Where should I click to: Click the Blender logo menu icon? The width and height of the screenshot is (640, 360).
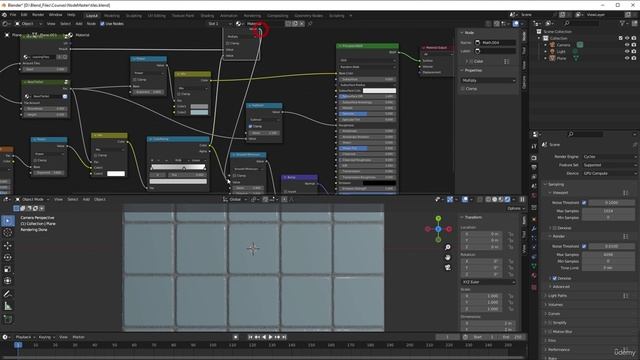pos(4,15)
